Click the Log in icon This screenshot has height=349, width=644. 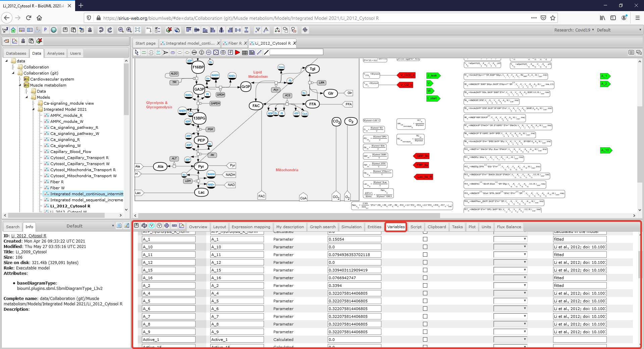pyautogui.click(x=5, y=30)
